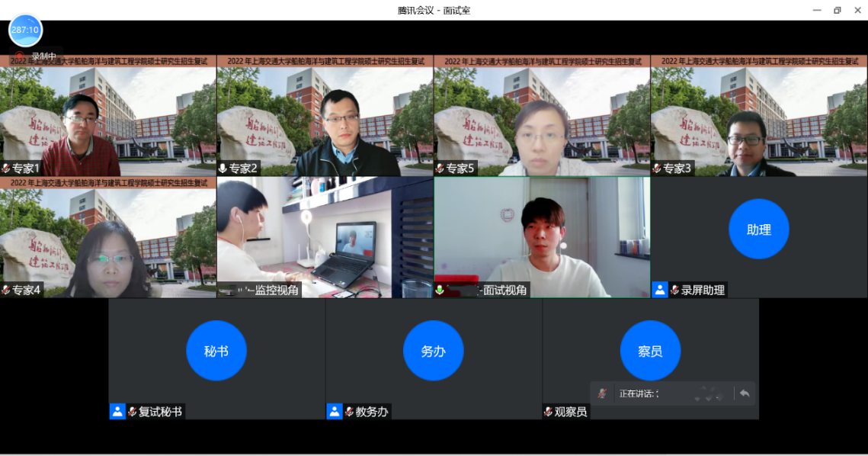Viewport: 868px width, 456px height.
Task: Select the 助理 avatar circle
Action: [758, 229]
